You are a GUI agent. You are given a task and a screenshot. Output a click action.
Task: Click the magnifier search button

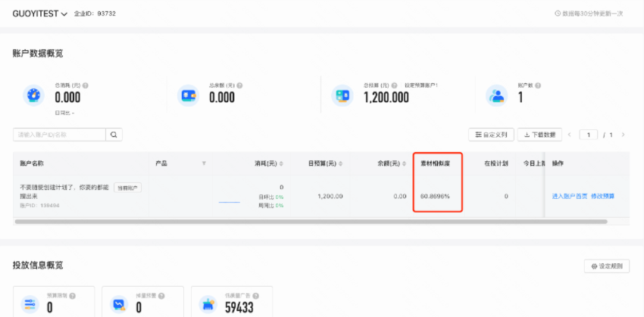pos(114,135)
